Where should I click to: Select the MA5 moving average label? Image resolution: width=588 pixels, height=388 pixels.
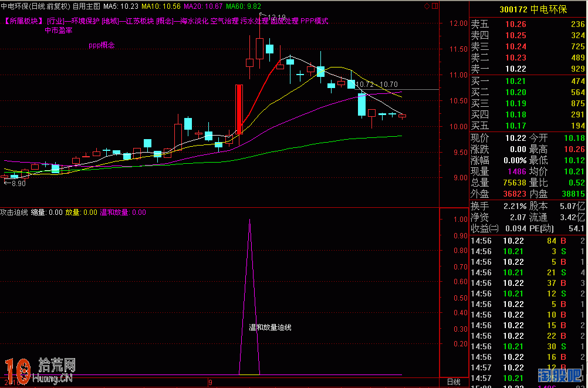coord(120,6)
